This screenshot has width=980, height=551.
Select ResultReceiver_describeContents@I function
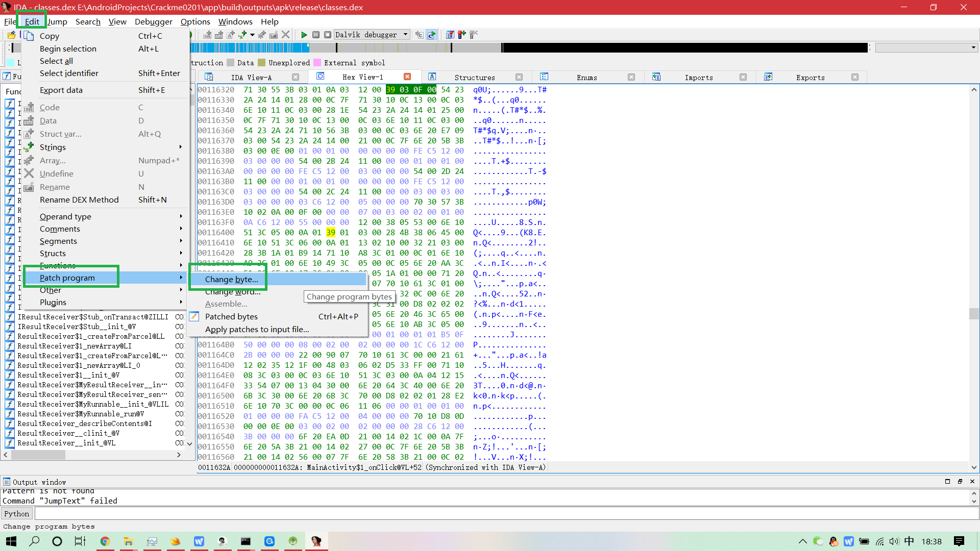click(x=85, y=423)
